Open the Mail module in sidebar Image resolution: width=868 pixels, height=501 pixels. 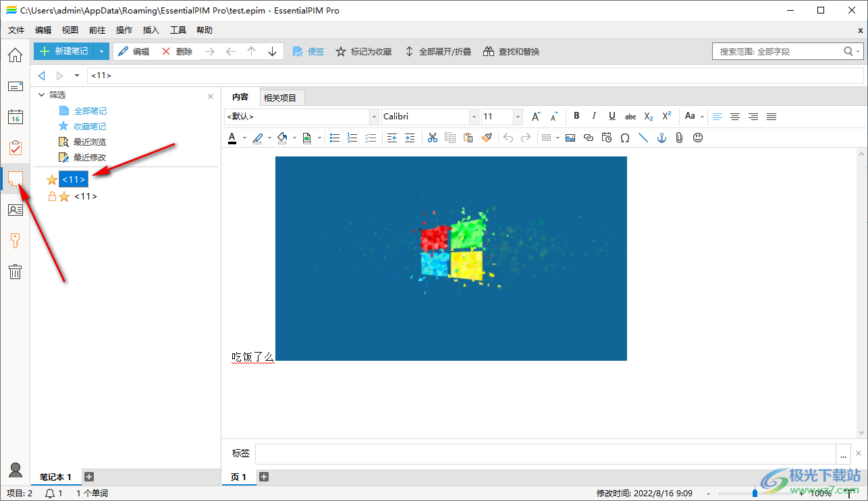(x=15, y=86)
